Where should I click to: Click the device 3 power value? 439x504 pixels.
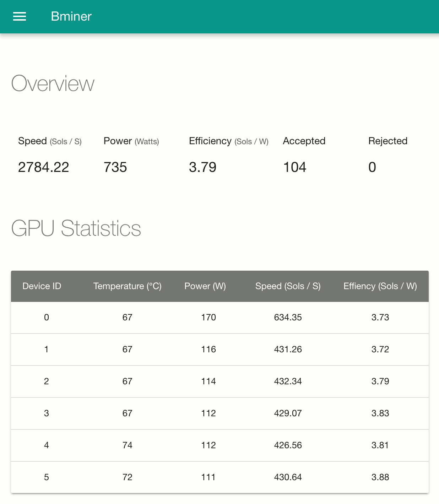208,413
